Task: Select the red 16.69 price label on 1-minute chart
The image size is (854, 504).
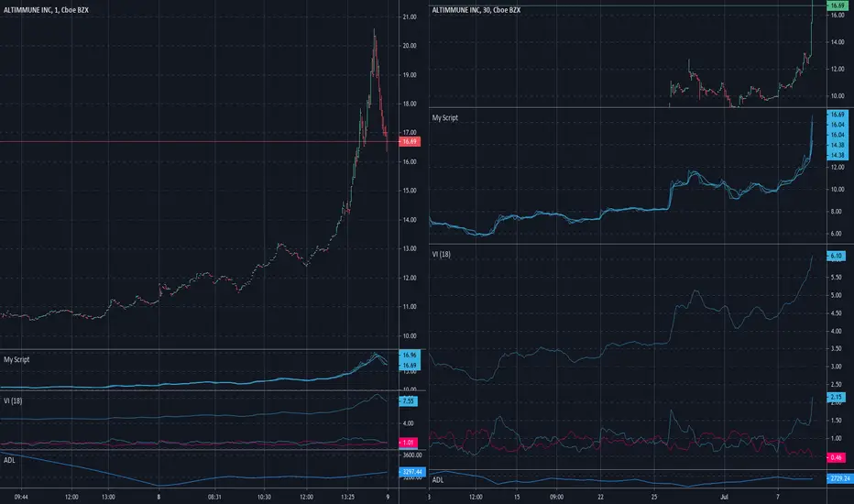Action: point(410,142)
